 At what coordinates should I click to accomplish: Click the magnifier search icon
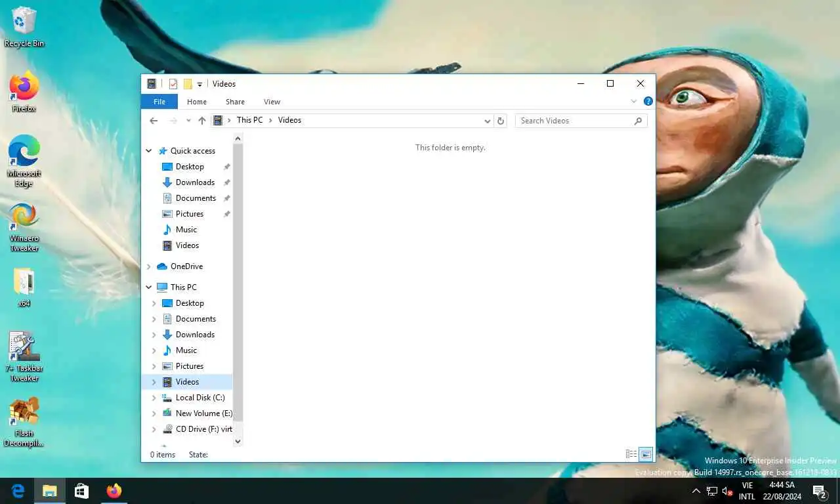pos(638,121)
